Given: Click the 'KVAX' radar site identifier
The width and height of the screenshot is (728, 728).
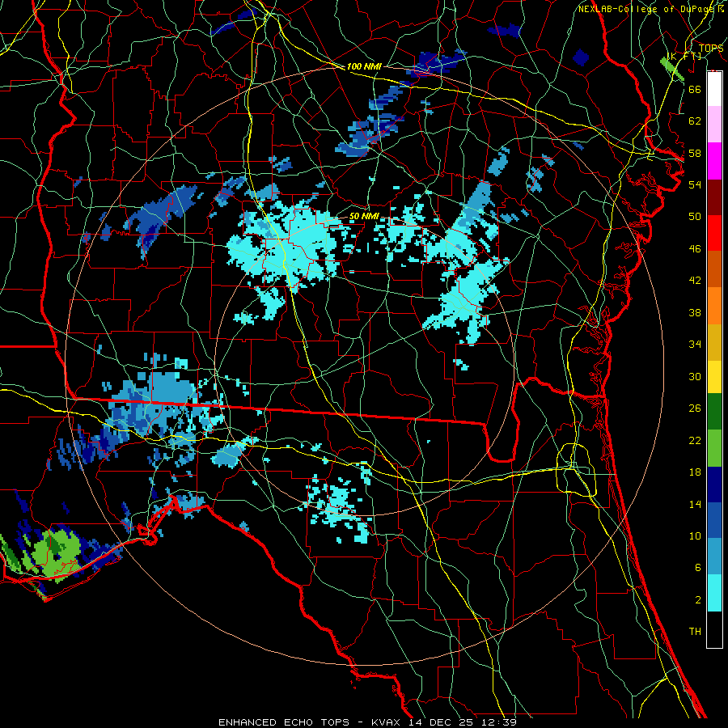Looking at the screenshot, I should click(387, 722).
